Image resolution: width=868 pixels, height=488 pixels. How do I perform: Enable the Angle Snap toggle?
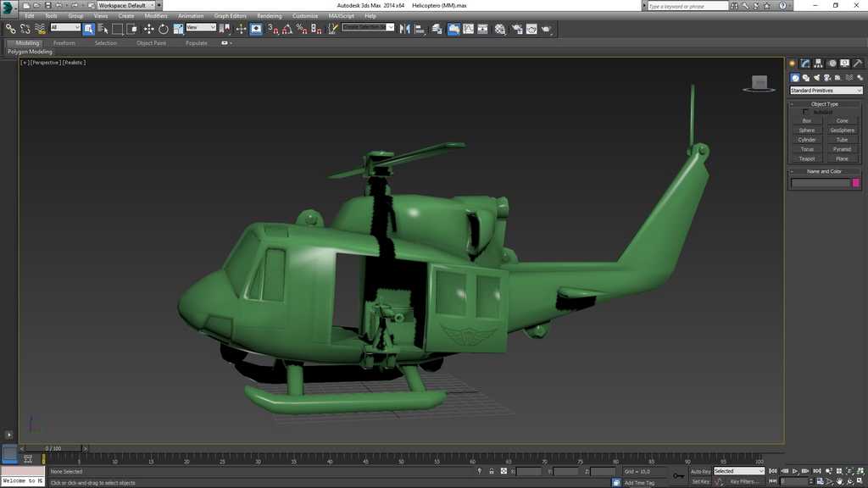tap(285, 29)
